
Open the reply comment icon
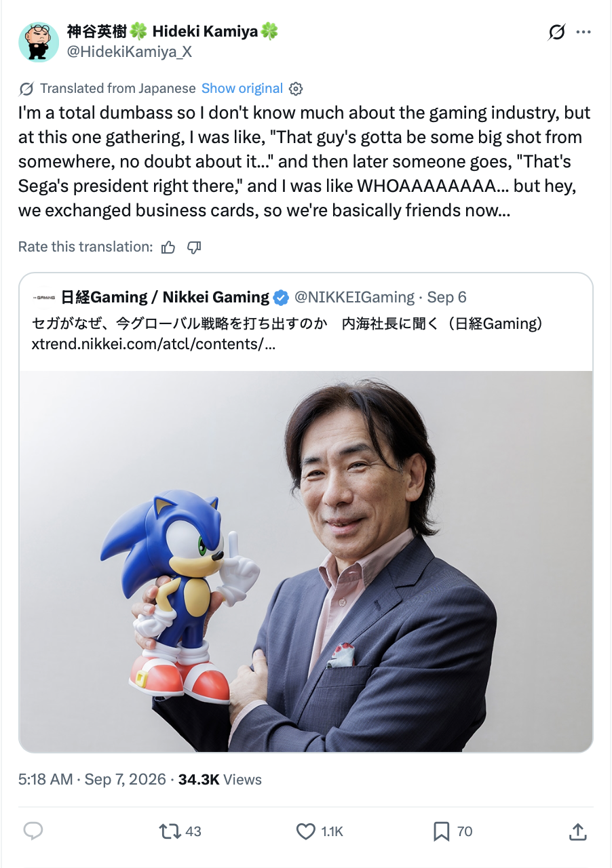coord(33,831)
